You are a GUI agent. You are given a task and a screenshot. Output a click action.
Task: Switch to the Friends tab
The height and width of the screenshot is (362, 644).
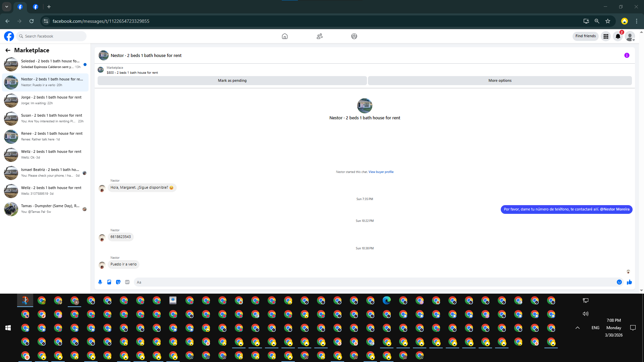(x=319, y=36)
